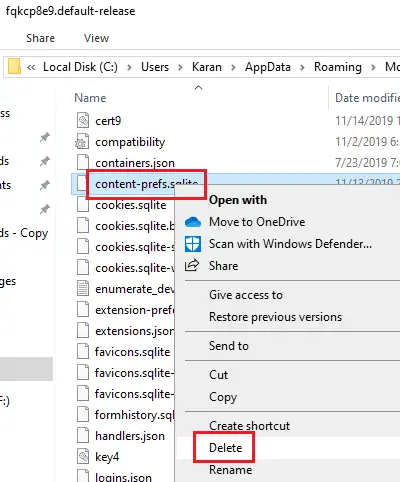Viewport: 400px width, 482px height.
Task: Click the Windows Defender shield icon
Action: point(193,244)
